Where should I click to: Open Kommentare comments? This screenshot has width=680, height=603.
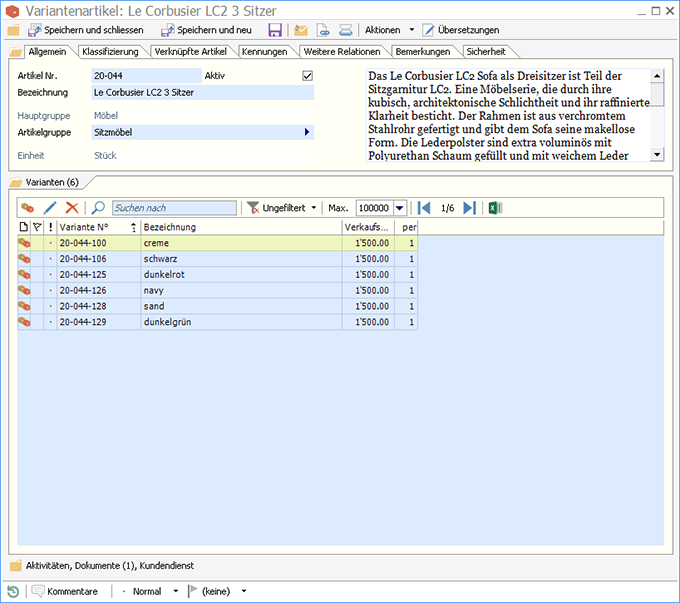[x=65, y=591]
